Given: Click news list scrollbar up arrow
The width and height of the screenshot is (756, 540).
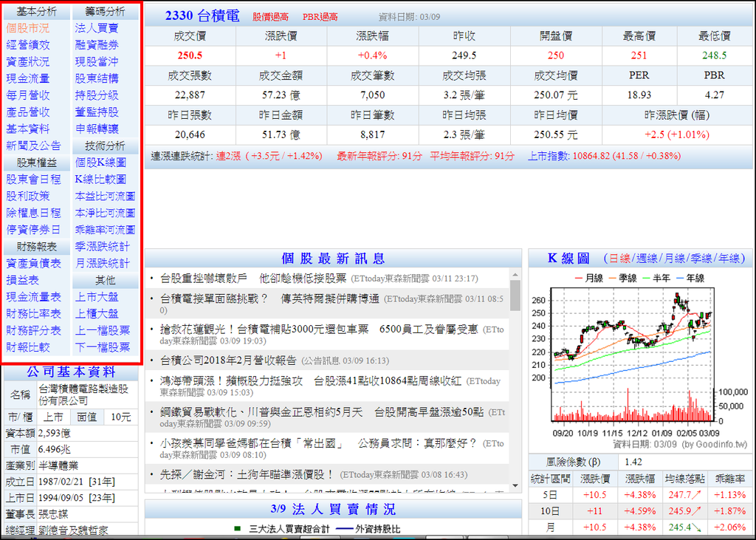Looking at the screenshot, I should [515, 275].
